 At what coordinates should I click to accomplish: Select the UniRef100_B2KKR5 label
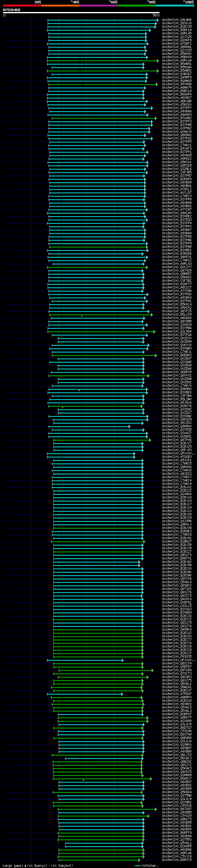point(177,846)
